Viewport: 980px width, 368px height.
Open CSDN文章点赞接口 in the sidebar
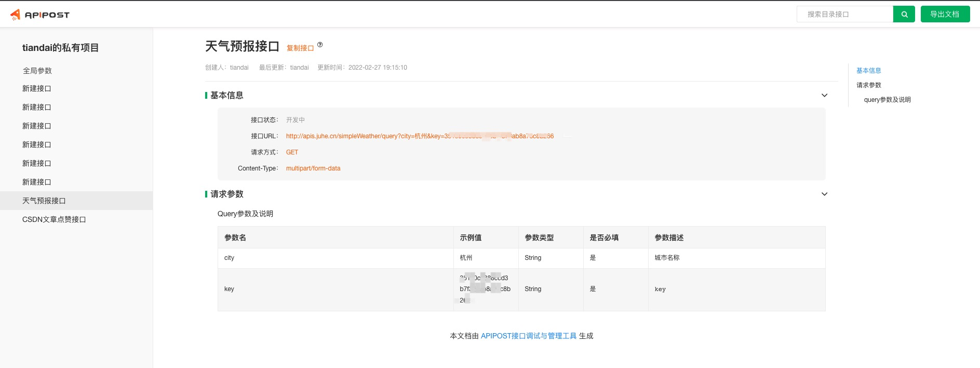tap(54, 219)
